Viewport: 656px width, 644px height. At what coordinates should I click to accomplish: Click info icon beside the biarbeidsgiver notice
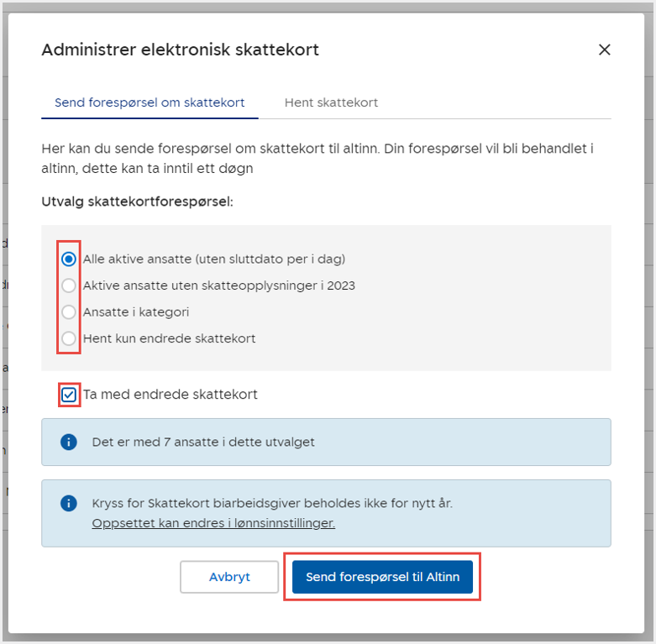point(69,503)
